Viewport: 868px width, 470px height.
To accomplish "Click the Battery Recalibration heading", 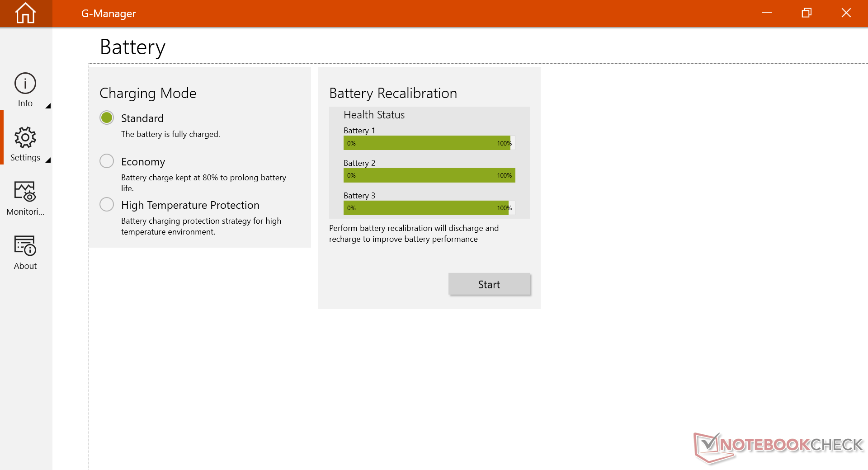I will coord(393,93).
